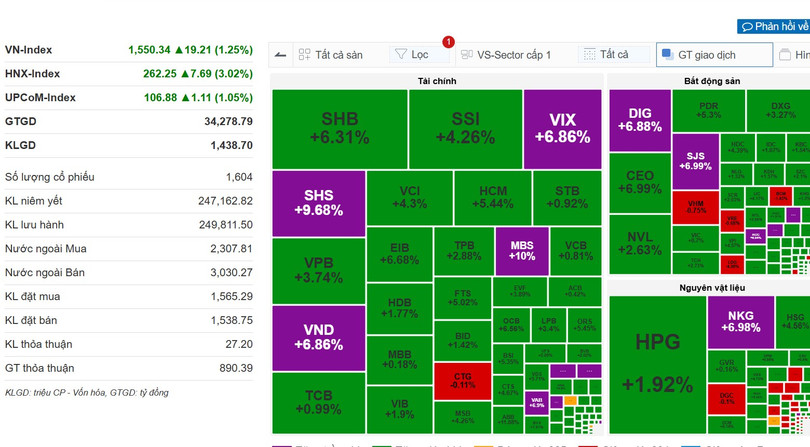Open the Tất cả sàn exchange dropdown
This screenshot has width=810, height=447.
click(x=331, y=55)
